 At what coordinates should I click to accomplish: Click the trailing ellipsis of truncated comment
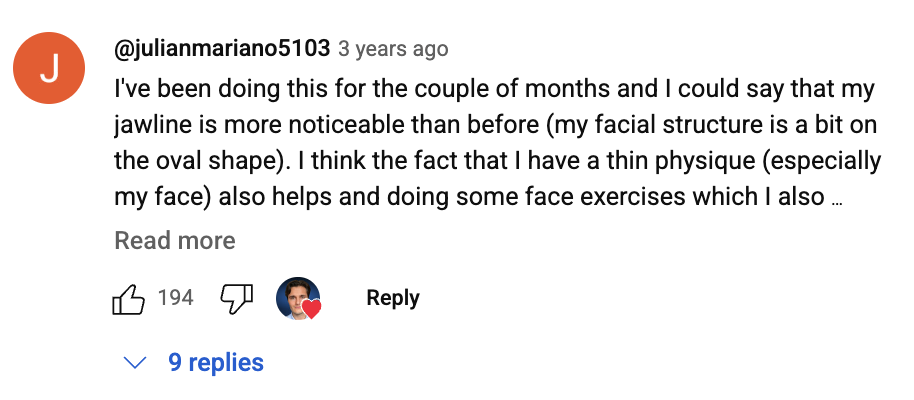click(837, 203)
